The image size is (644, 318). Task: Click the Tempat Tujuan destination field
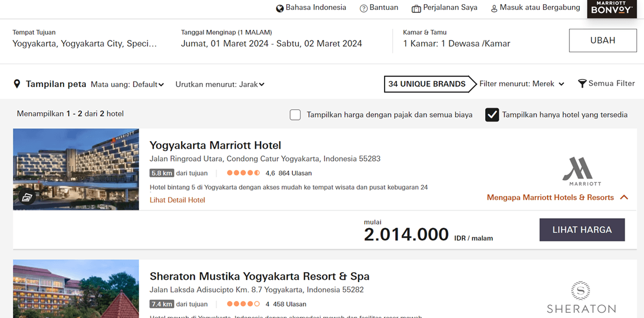pos(85,39)
